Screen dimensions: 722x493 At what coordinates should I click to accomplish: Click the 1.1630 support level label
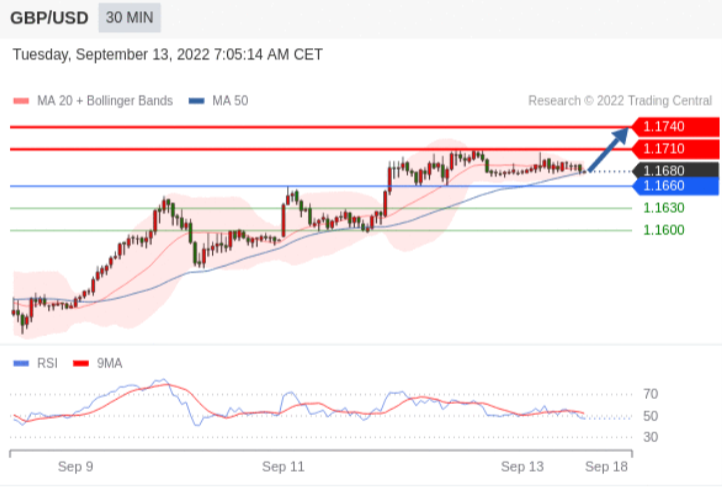click(x=664, y=208)
